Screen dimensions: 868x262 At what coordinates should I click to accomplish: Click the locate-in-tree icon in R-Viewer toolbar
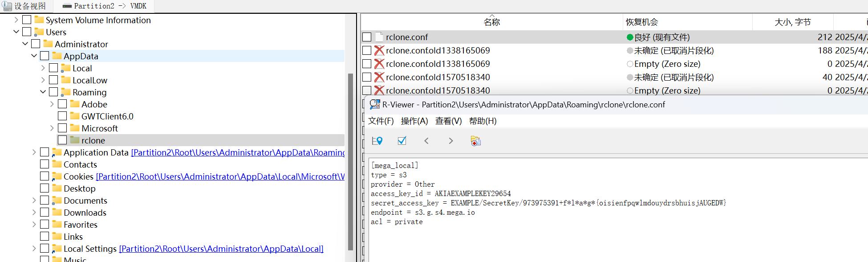click(377, 141)
